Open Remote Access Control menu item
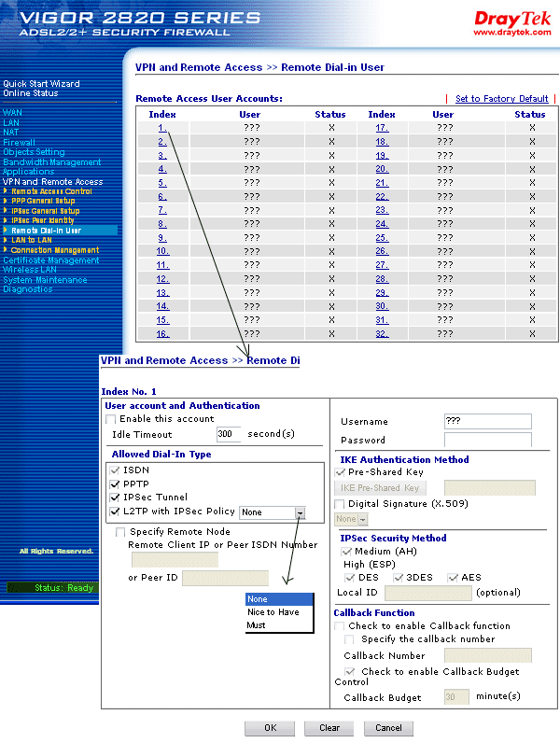 click(x=51, y=191)
